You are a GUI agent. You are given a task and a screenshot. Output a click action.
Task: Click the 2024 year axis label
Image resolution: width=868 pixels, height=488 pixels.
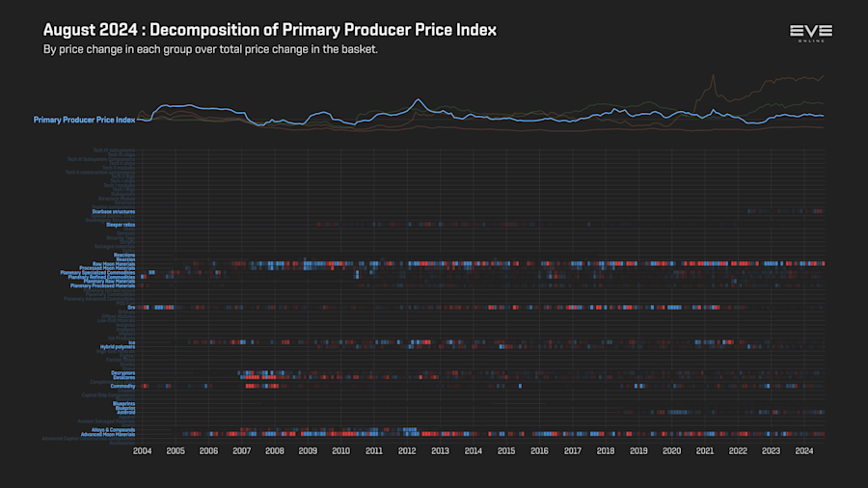[x=803, y=451]
